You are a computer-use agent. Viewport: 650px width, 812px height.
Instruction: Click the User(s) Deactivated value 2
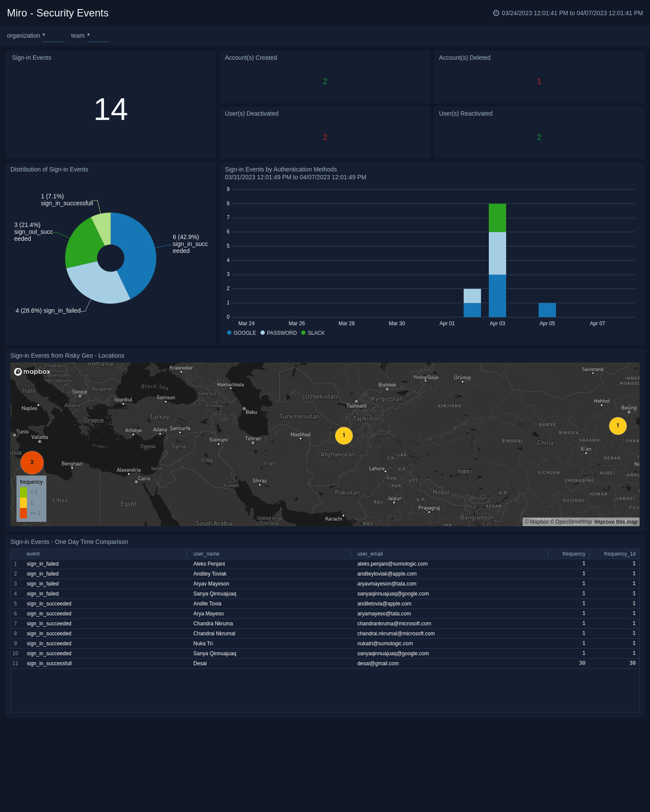click(x=325, y=137)
